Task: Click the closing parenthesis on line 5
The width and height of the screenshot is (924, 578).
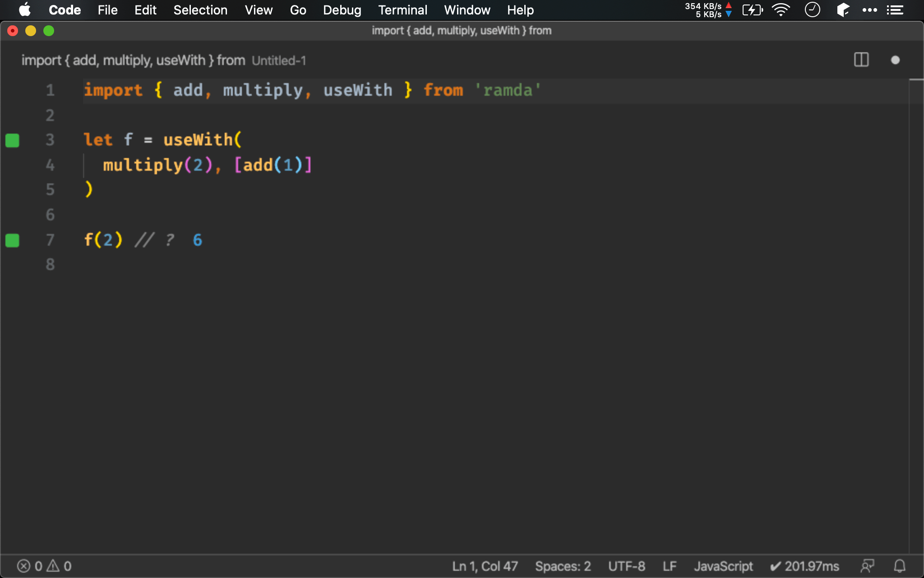Action: coord(88,189)
